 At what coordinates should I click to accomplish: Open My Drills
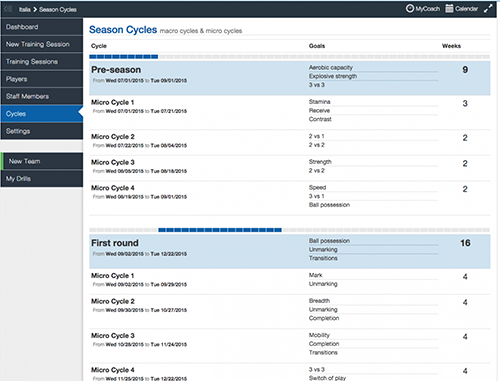point(42,179)
